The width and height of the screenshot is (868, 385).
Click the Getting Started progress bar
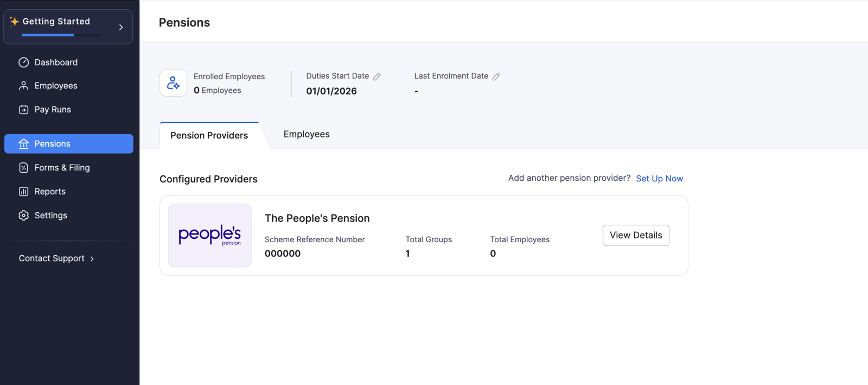[61, 35]
